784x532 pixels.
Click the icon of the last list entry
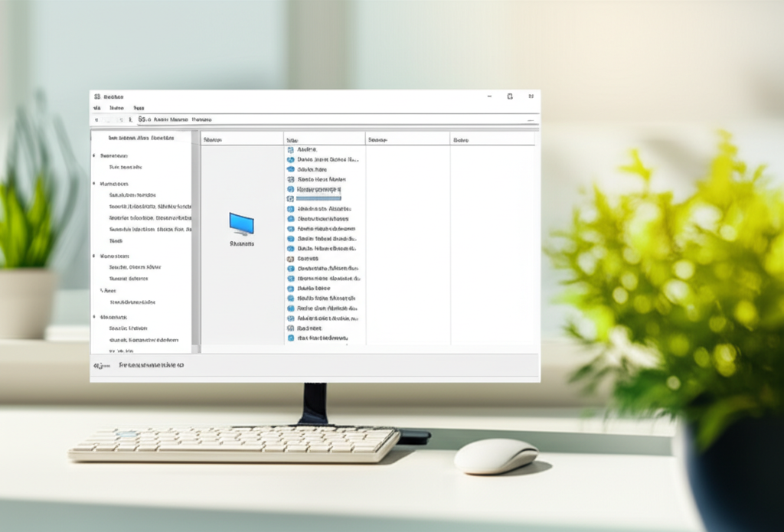click(290, 338)
